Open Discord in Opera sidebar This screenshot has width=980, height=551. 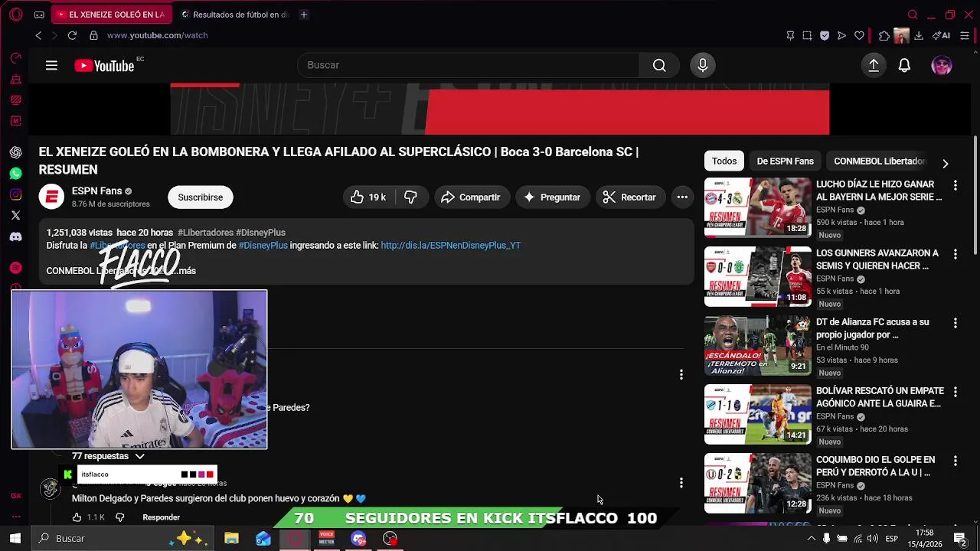15,236
